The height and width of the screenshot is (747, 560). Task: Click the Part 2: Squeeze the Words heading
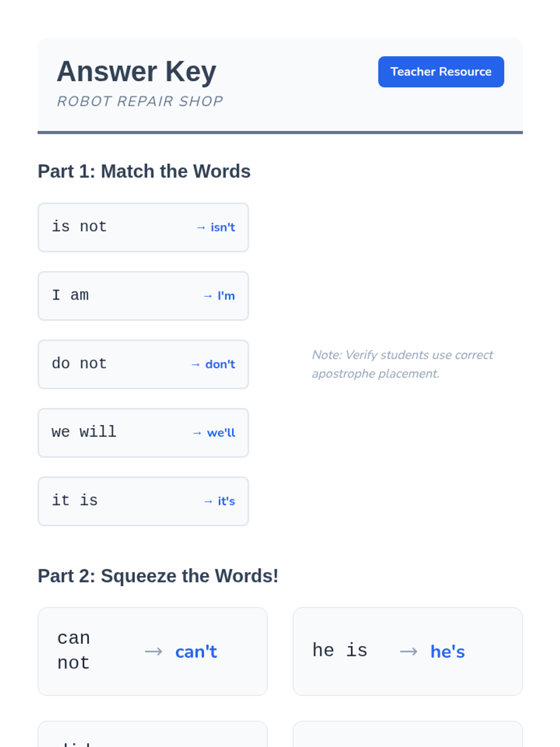coord(158,576)
